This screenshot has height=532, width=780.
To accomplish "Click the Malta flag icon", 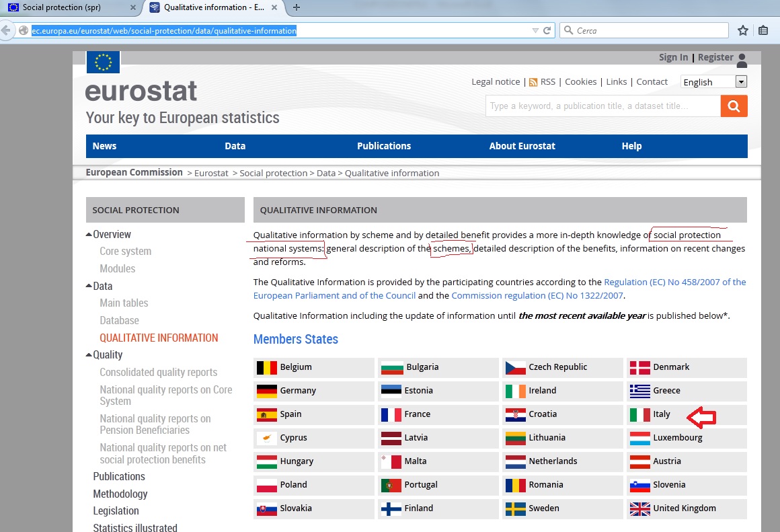I will [x=391, y=462].
